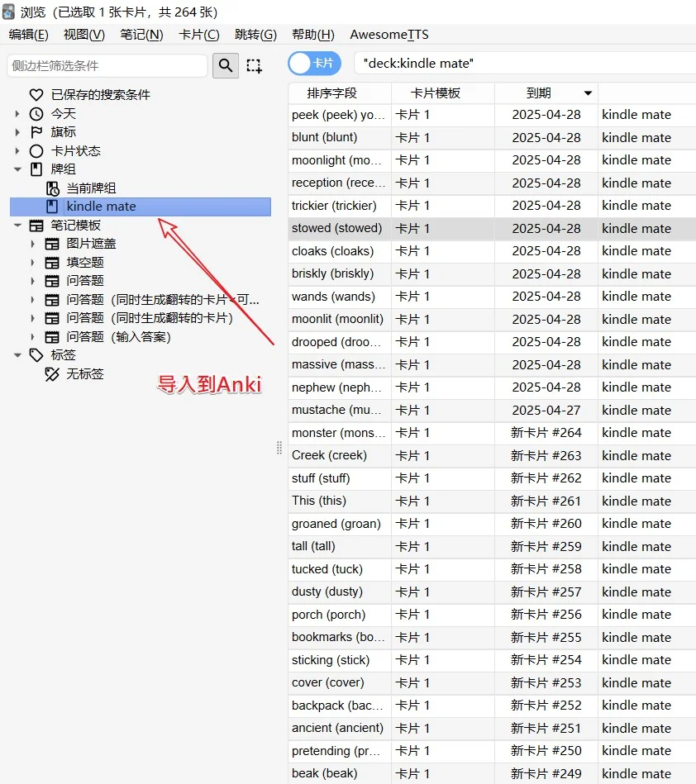Viewport: 696px width, 784px height.
Task: Sort by 卡片模板 column header
Action: (443, 93)
